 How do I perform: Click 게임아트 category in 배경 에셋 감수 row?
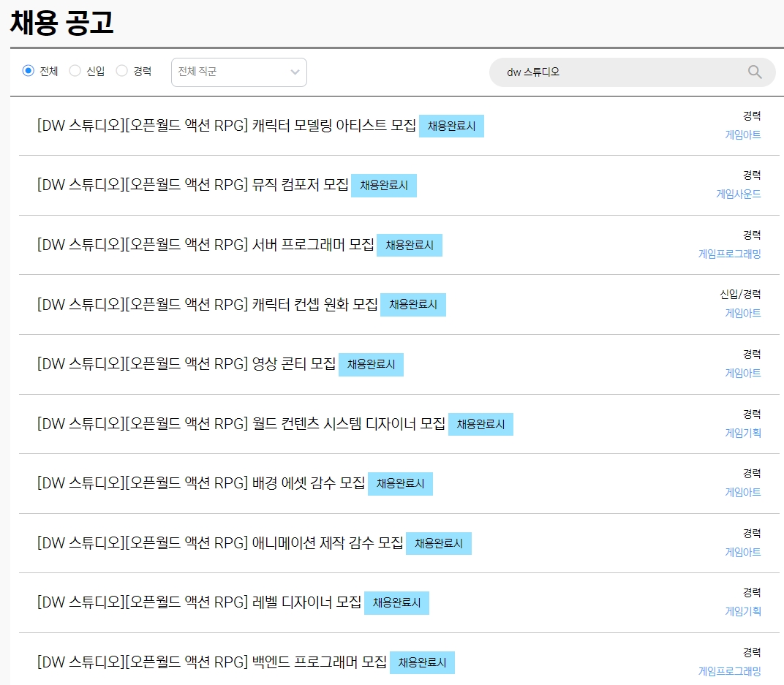click(743, 493)
